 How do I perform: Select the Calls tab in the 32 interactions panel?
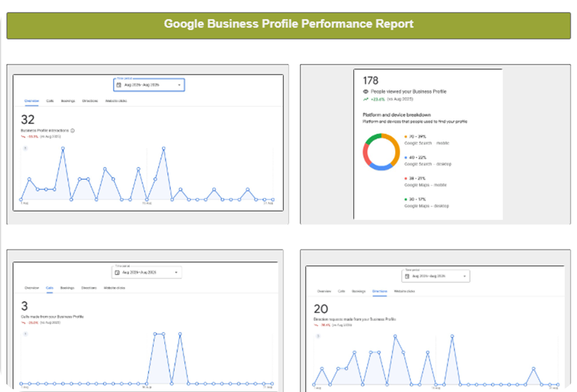(50, 101)
